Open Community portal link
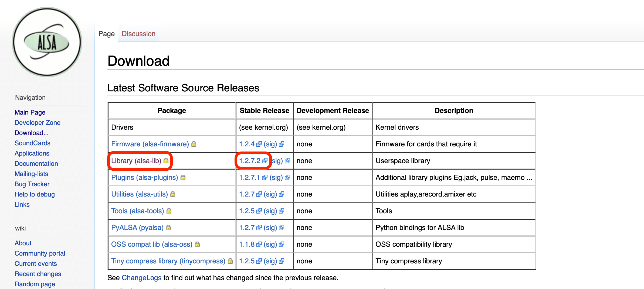Image resolution: width=644 pixels, height=289 pixels. (x=40, y=253)
